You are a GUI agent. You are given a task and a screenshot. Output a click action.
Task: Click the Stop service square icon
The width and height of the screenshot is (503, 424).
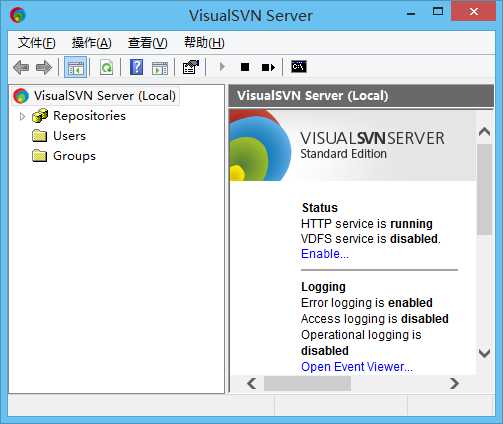[245, 67]
